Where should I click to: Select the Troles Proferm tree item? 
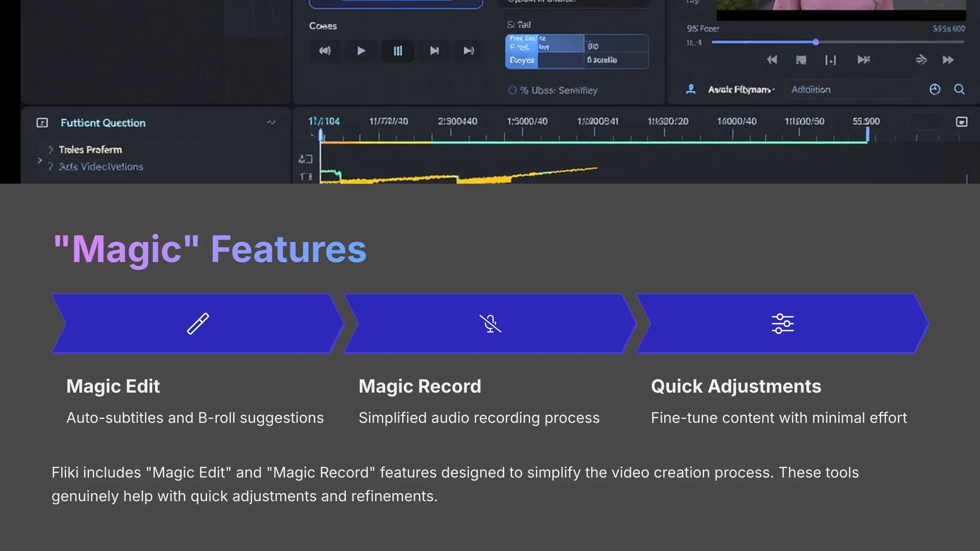pos(90,150)
